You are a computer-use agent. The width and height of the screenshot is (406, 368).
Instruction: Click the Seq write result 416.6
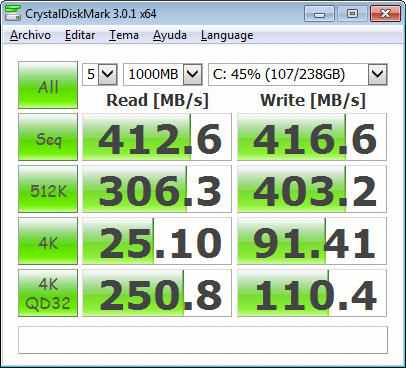coord(312,137)
